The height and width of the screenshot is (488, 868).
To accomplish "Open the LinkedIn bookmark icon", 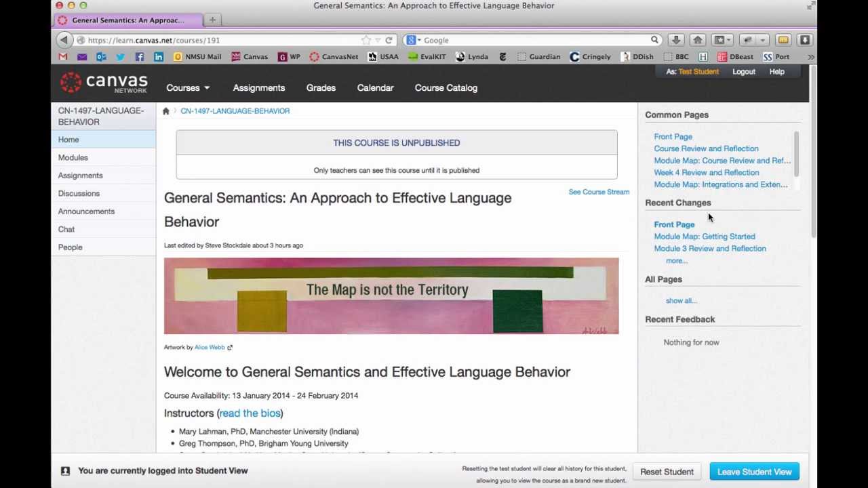I will (x=159, y=57).
